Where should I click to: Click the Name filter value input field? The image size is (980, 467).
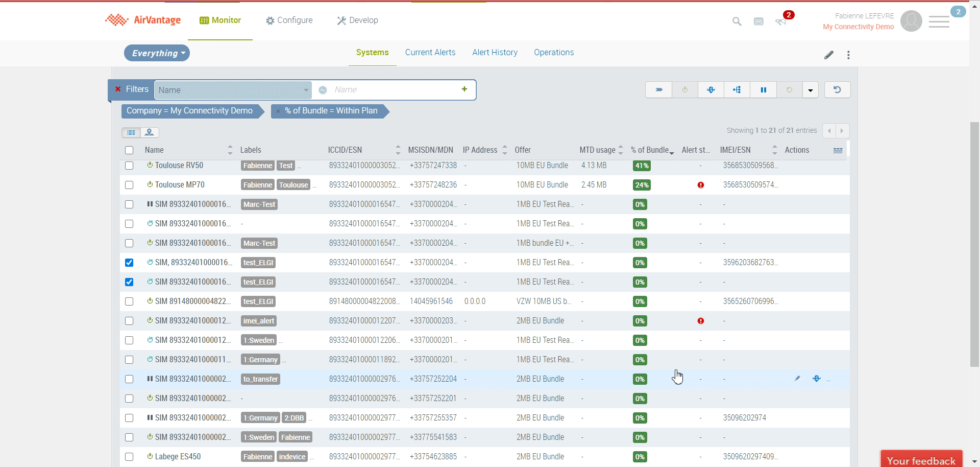click(x=393, y=90)
